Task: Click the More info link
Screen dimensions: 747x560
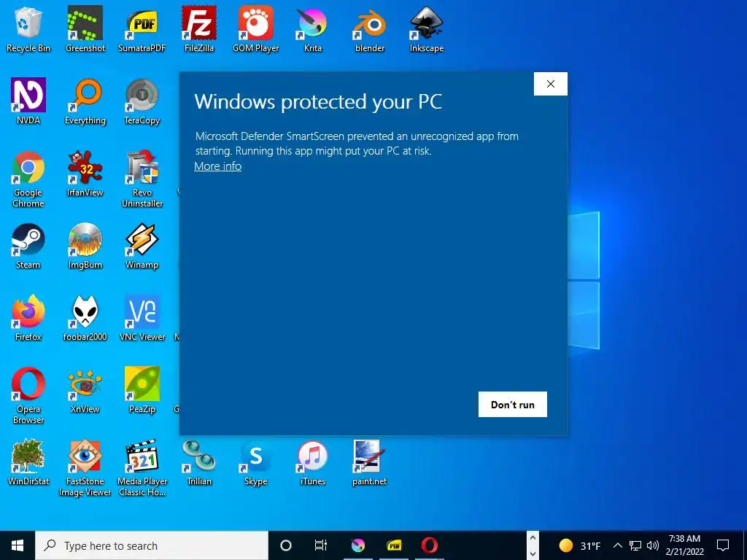Action: pos(217,166)
